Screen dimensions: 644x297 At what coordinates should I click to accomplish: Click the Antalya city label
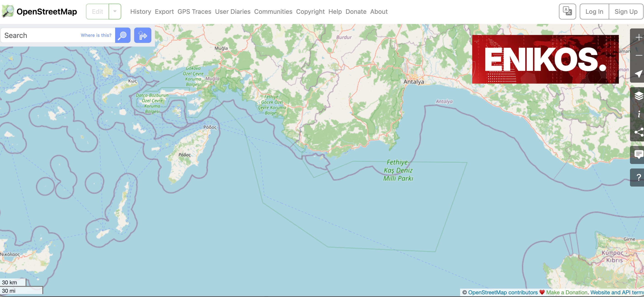point(413,82)
